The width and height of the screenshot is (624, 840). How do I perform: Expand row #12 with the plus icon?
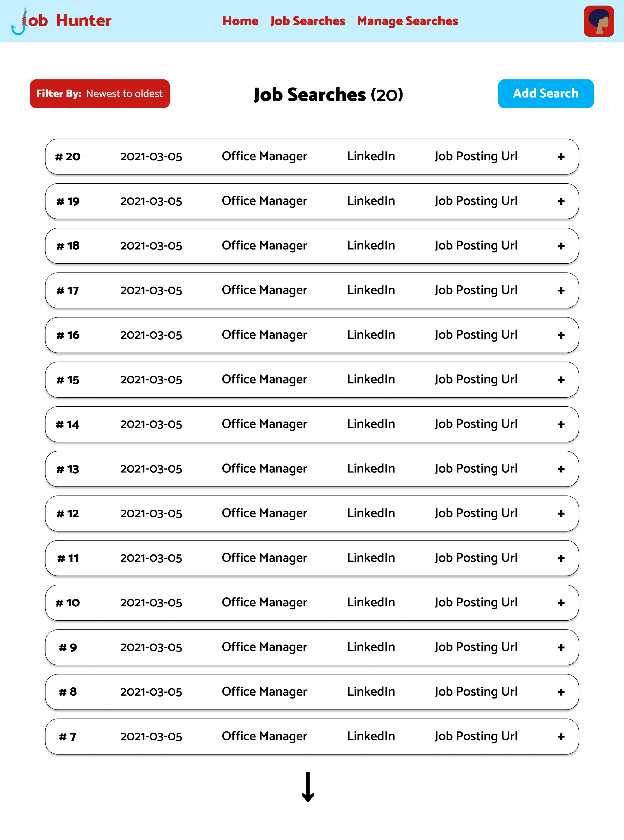click(561, 514)
